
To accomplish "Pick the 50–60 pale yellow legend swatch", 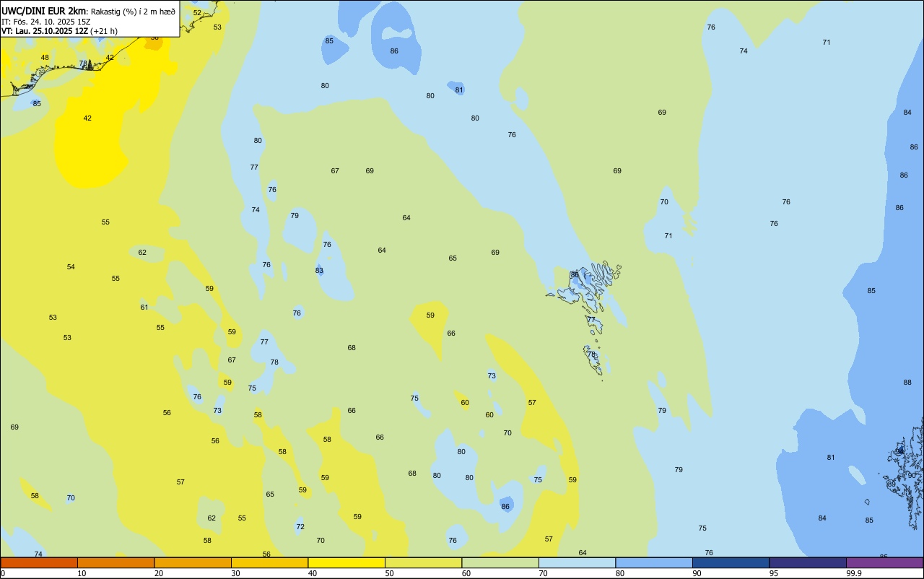I will click(x=423, y=562).
